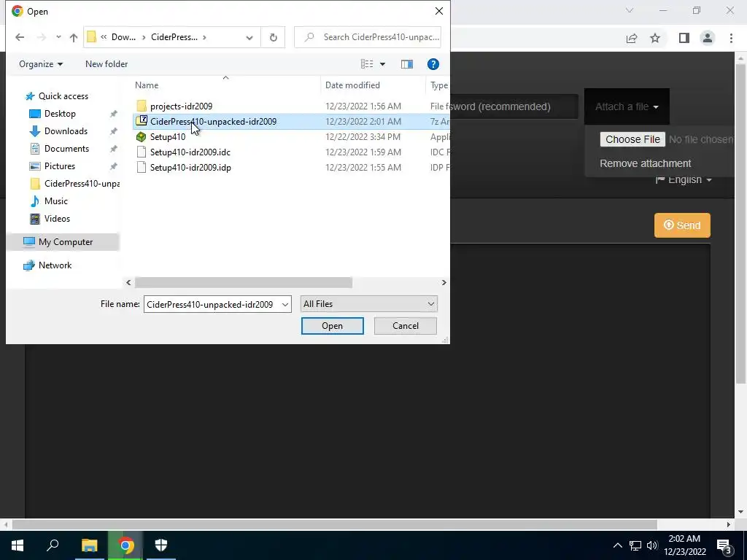Go up one folder level
The image size is (747, 560).
click(74, 37)
